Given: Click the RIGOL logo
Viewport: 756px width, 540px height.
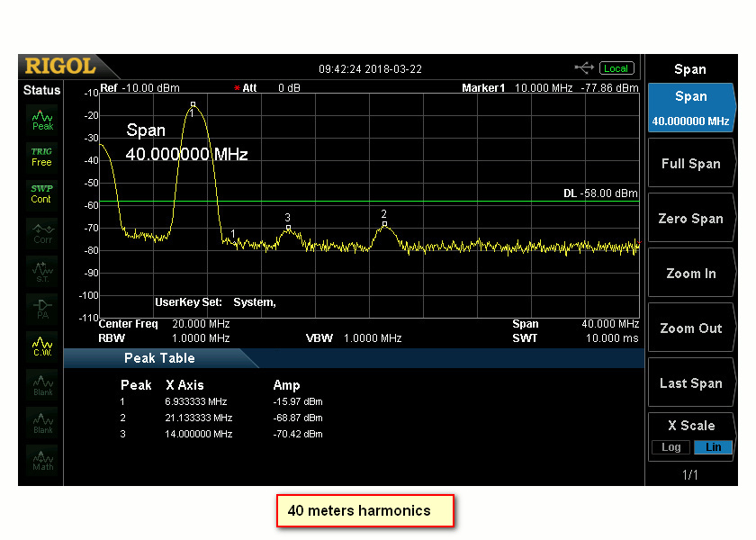Looking at the screenshot, I should click(60, 66).
